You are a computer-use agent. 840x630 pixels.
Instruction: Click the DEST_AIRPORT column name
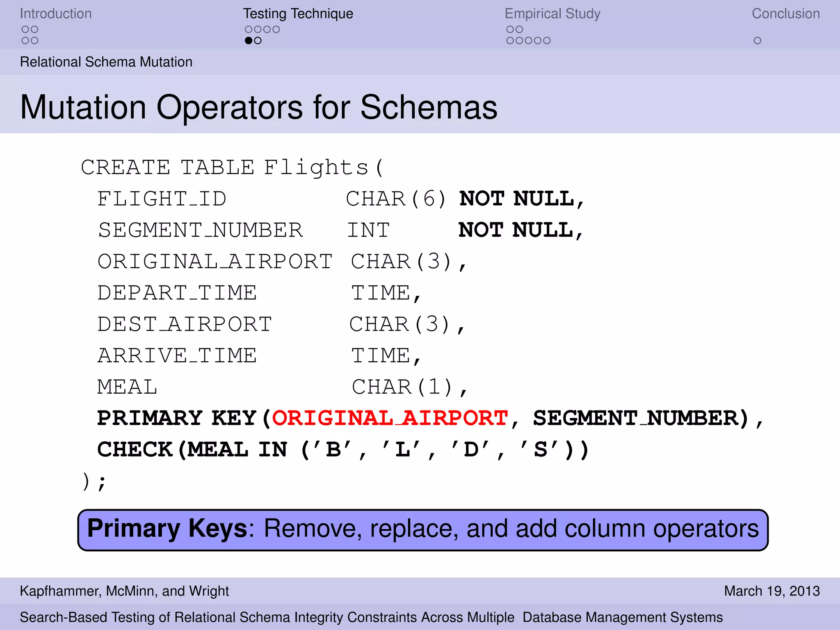tap(185, 324)
